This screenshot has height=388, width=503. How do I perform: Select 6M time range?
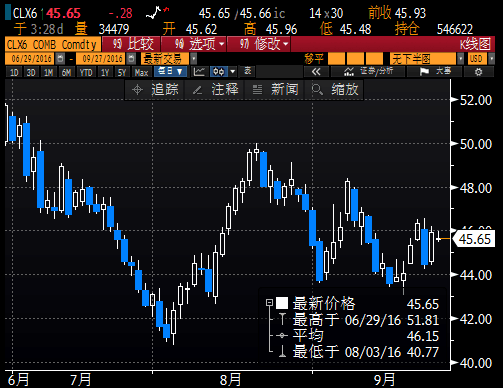(66, 72)
